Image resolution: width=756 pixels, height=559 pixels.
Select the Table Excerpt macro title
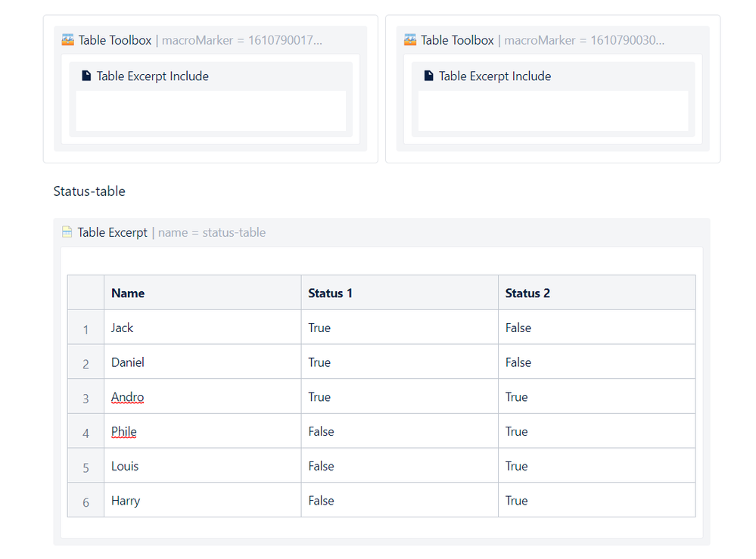112,232
